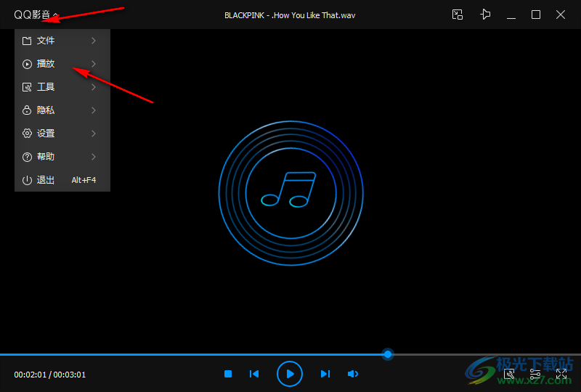Click the gear icon beside 设置
This screenshot has height=392, width=581.
27,134
